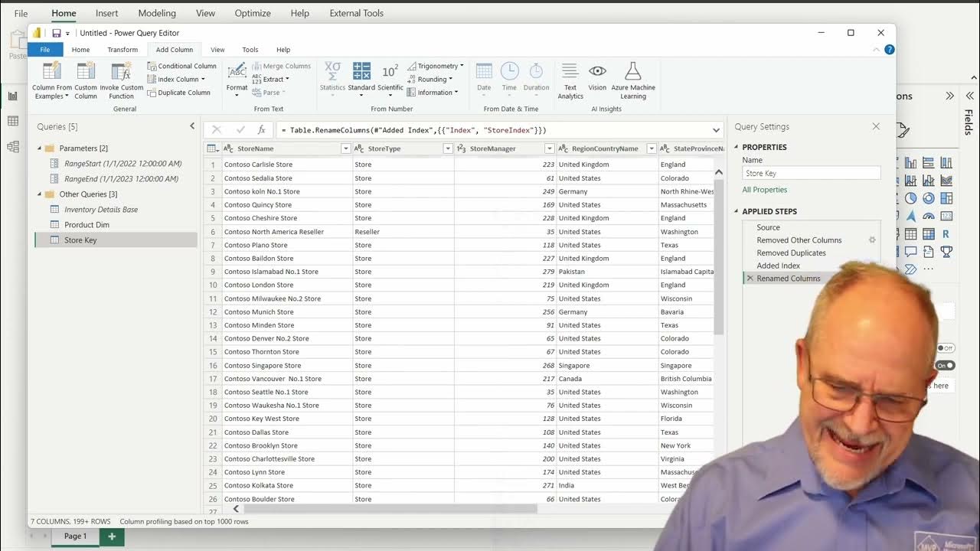Open the File tab
This screenshot has height=551, width=980.
45,50
